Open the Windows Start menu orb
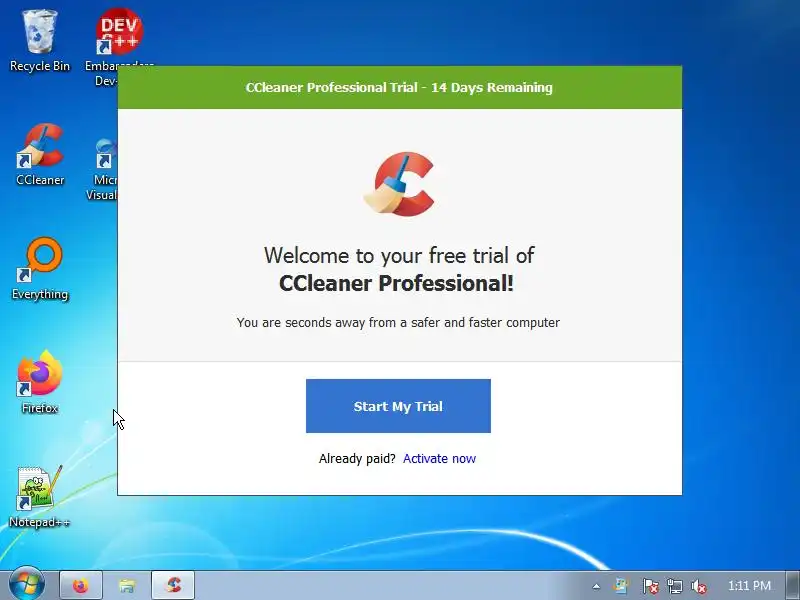This screenshot has width=800, height=600. click(x=26, y=585)
